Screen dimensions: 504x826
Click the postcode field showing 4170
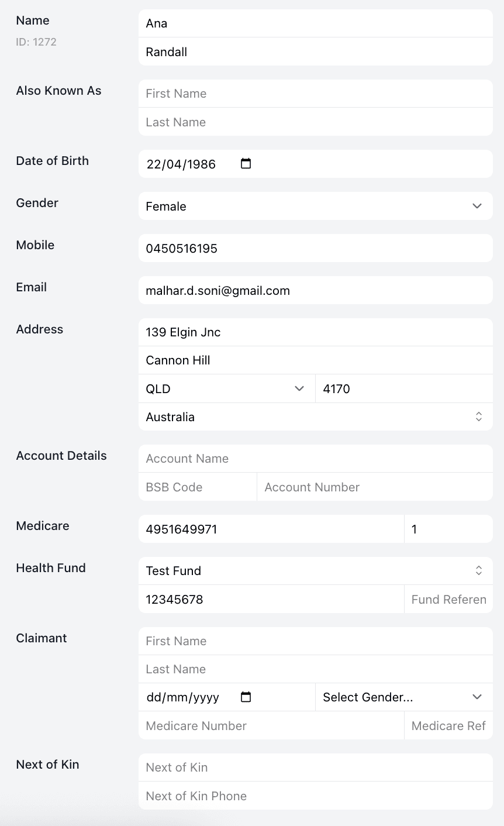(403, 388)
